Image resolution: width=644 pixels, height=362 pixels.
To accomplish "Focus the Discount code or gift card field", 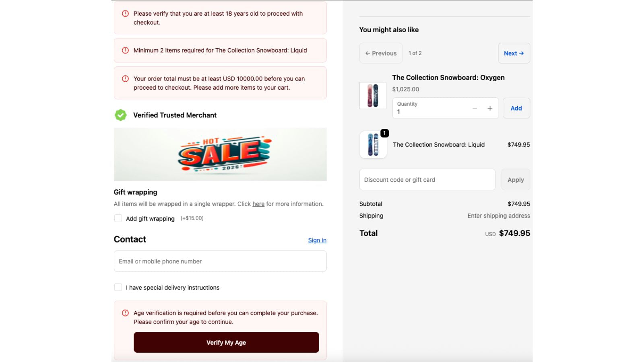I will (427, 179).
